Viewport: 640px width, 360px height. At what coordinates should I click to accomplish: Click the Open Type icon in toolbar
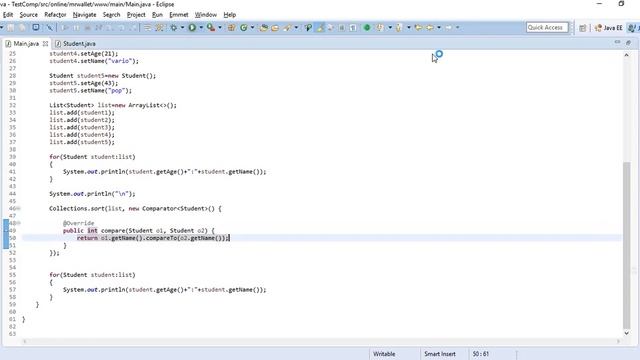point(264,27)
